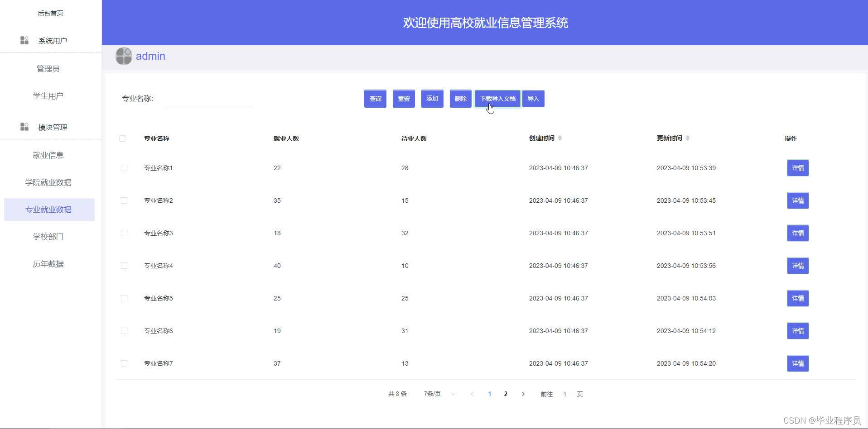The width and height of the screenshot is (868, 429).
Task: Click update time 2023-04-09 10:53:51
Action: pyautogui.click(x=686, y=233)
